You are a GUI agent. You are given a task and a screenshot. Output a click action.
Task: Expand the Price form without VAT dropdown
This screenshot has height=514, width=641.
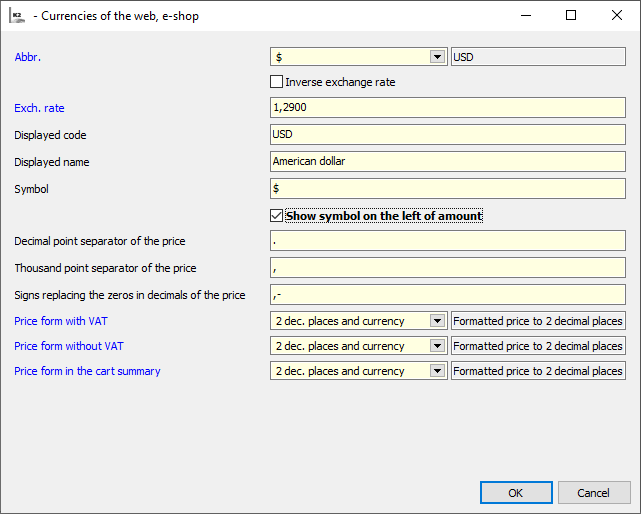coord(437,346)
